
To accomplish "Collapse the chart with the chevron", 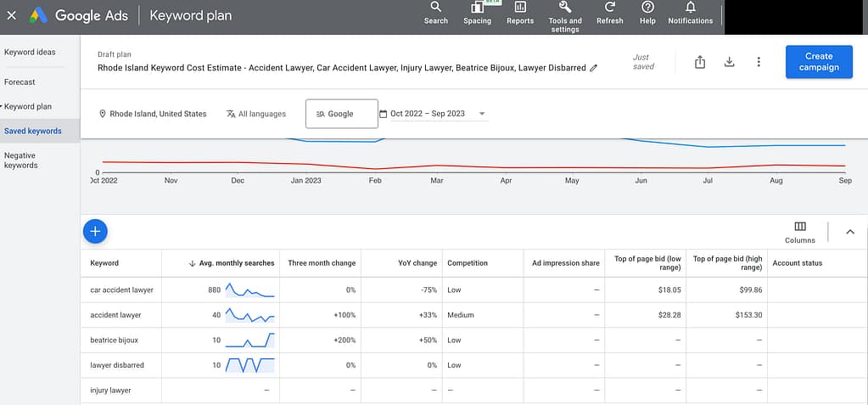I will (850, 232).
